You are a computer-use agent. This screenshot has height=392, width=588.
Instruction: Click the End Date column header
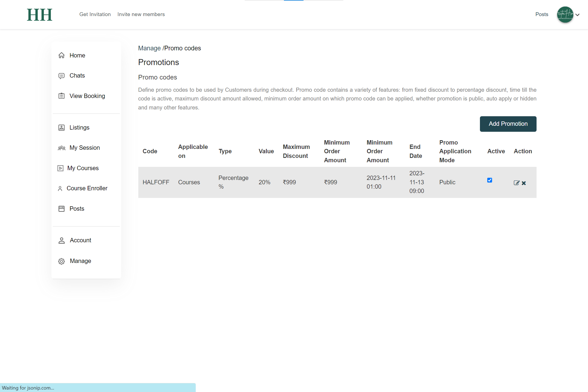pyautogui.click(x=416, y=151)
